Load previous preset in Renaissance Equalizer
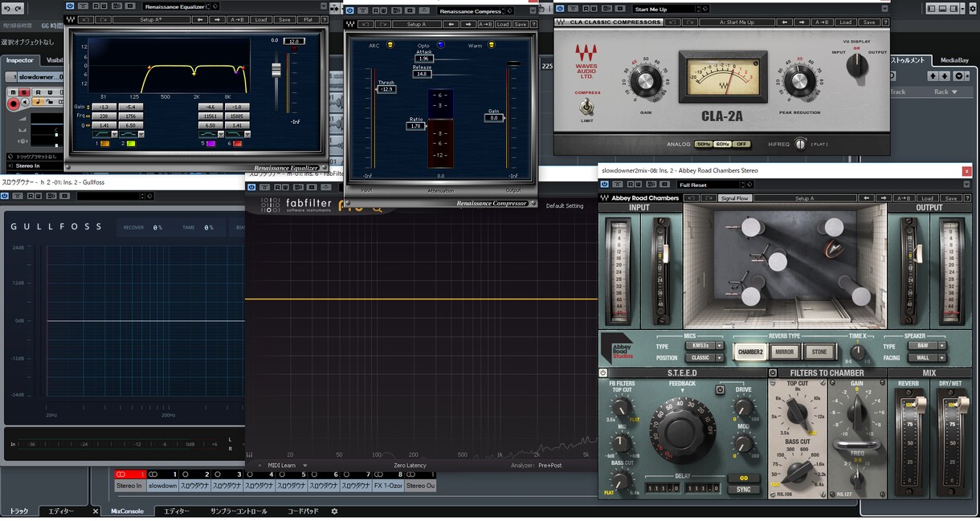Image resolution: width=980 pixels, height=521 pixels. (201, 19)
